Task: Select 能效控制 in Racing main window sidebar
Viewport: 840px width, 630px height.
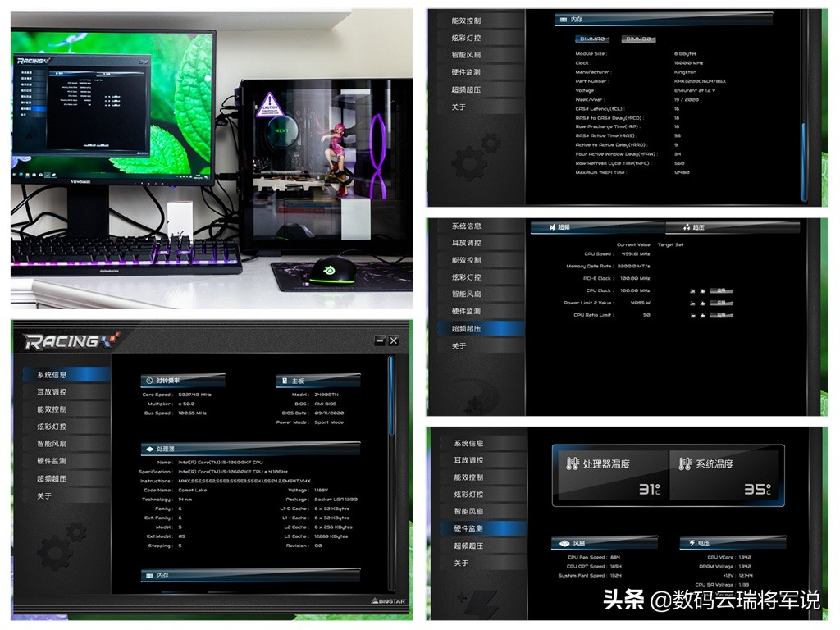Action: coord(66,409)
